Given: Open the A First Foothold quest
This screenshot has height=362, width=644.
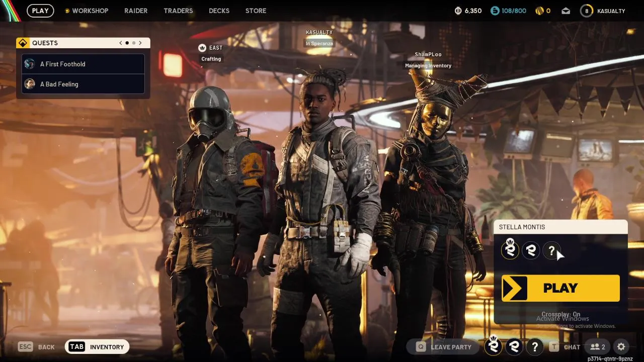Looking at the screenshot, I should click(83, 64).
